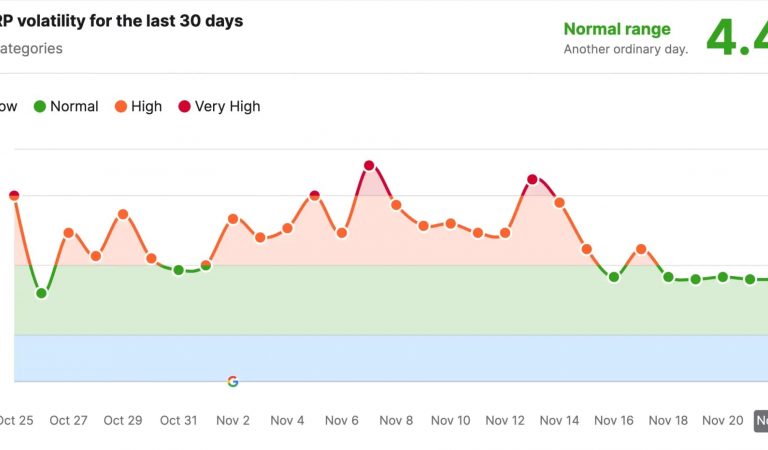Click the orange High legend dot
This screenshot has height=450, width=768.
(120, 106)
